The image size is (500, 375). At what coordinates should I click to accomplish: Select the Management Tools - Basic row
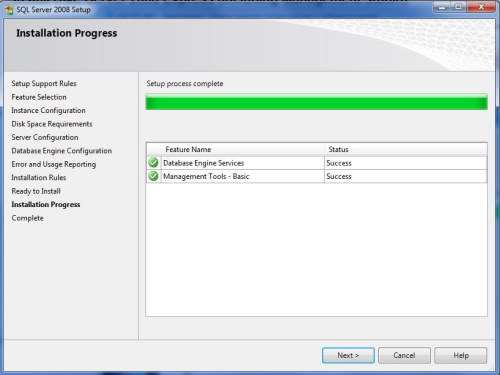click(317, 176)
